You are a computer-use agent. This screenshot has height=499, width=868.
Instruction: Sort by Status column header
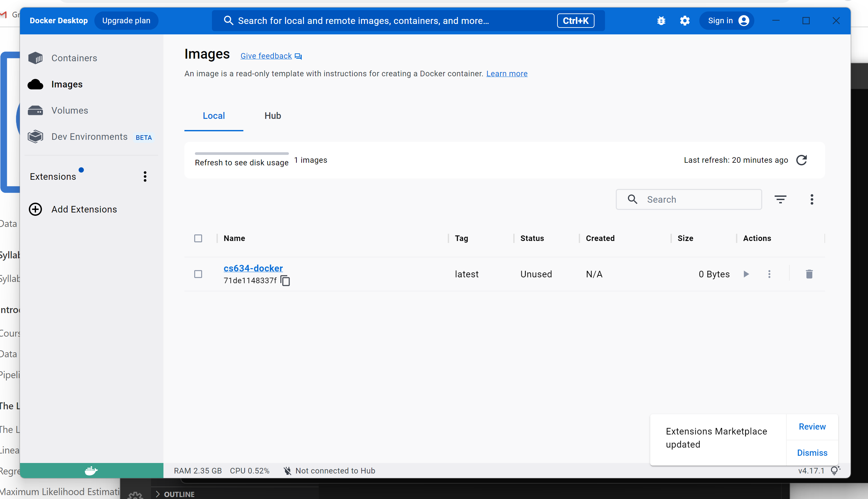click(x=532, y=238)
